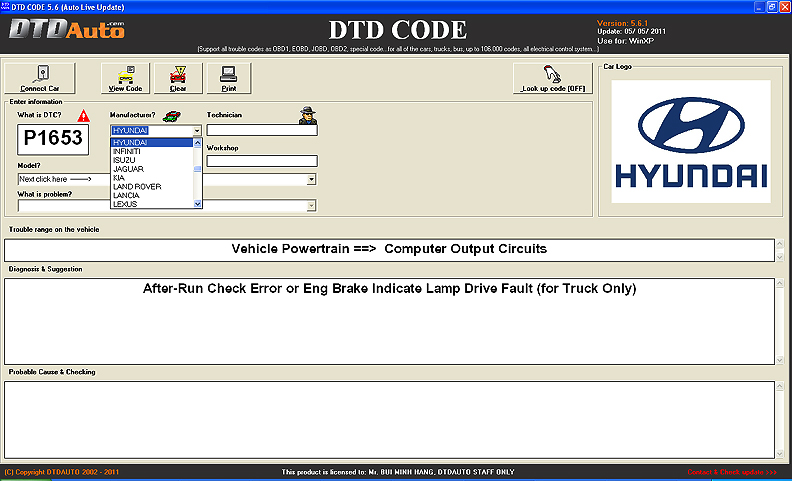This screenshot has width=792, height=481.
Task: Click the Technician input field
Action: tap(262, 130)
